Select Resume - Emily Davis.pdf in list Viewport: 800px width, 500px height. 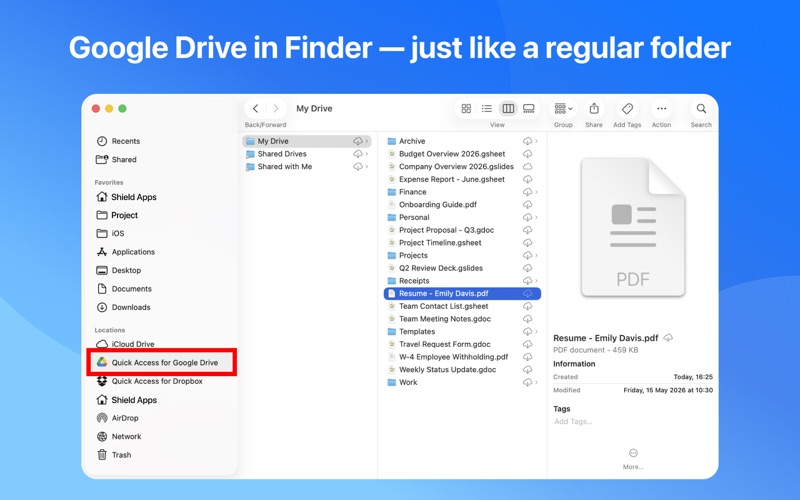[x=462, y=293]
